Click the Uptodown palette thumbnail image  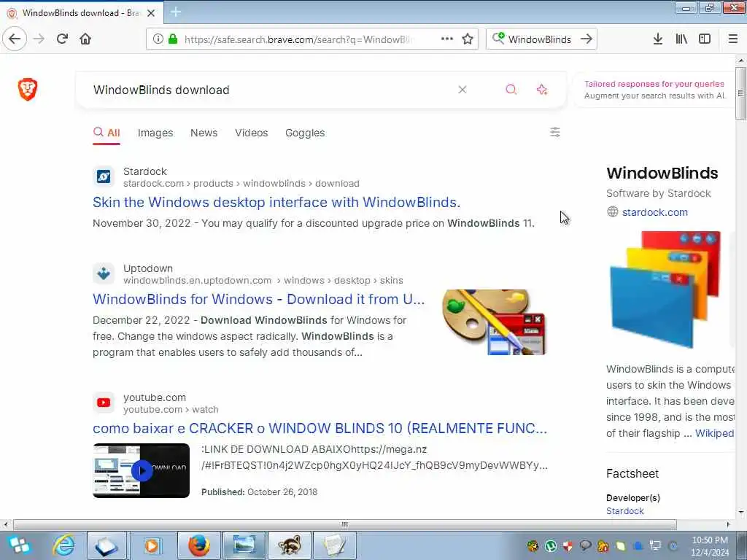click(x=494, y=322)
